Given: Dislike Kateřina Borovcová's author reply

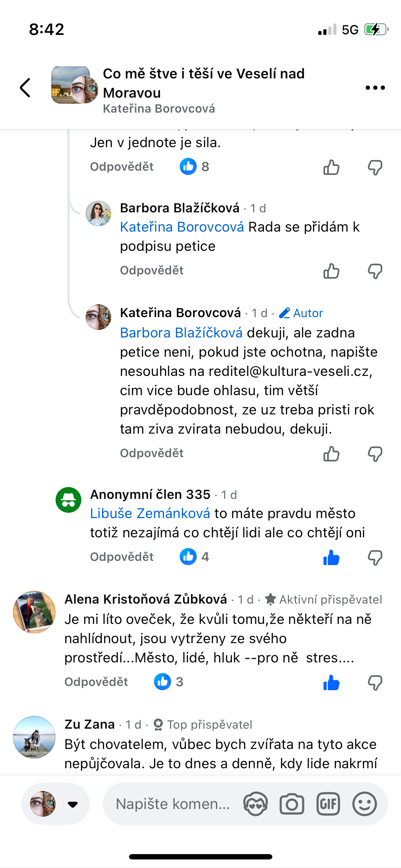Looking at the screenshot, I should (x=375, y=454).
